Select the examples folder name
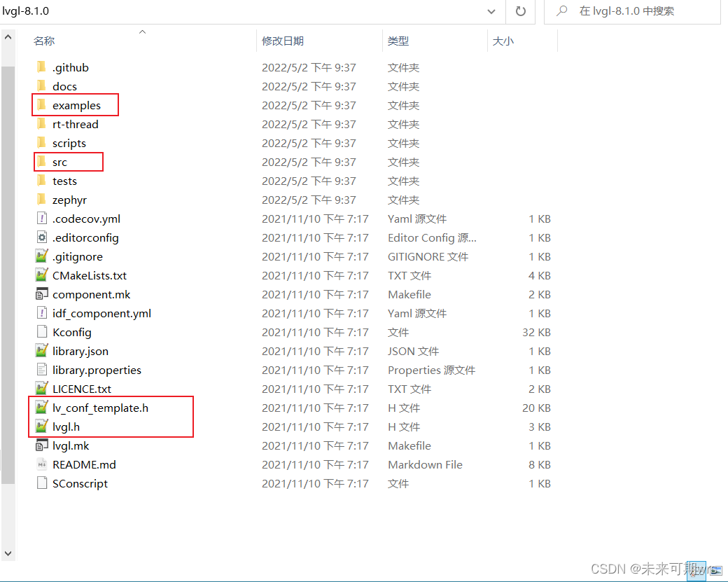This screenshot has height=582, width=728. [76, 106]
